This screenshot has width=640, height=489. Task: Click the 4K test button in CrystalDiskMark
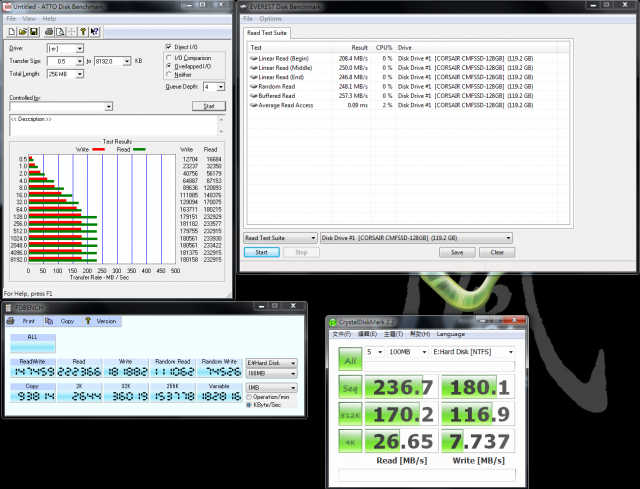click(x=350, y=441)
